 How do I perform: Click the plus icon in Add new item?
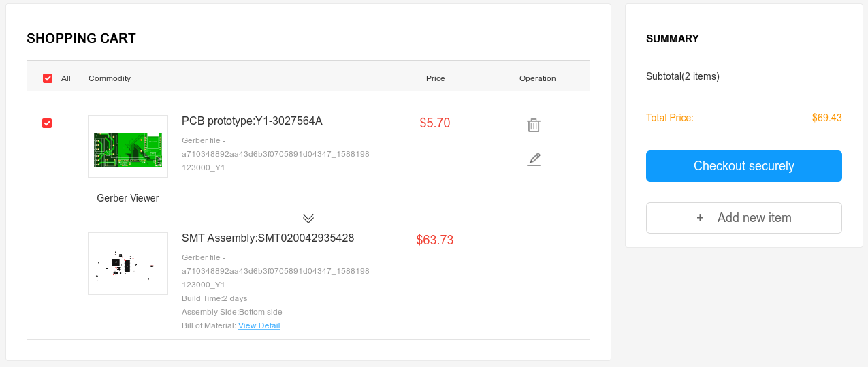(x=700, y=218)
